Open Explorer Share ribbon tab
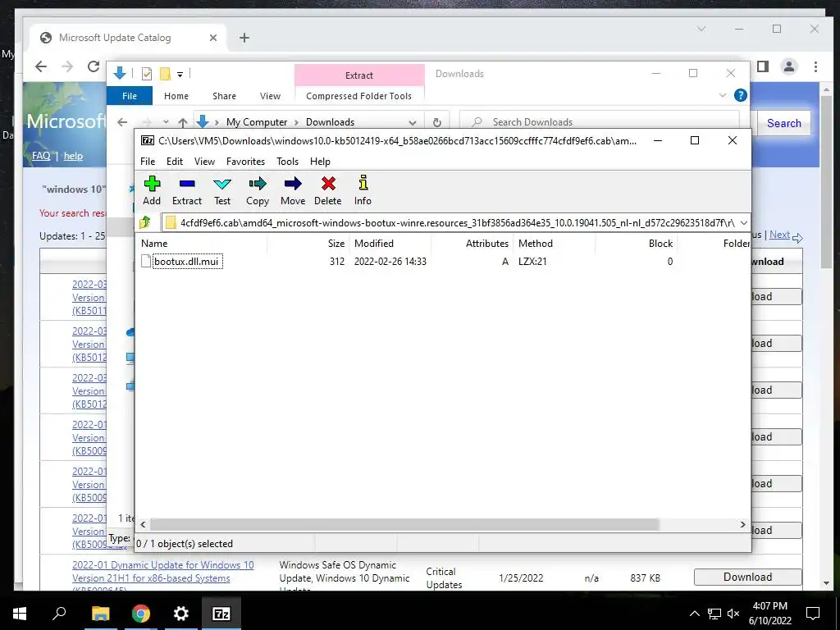This screenshot has width=840, height=630. (224, 96)
